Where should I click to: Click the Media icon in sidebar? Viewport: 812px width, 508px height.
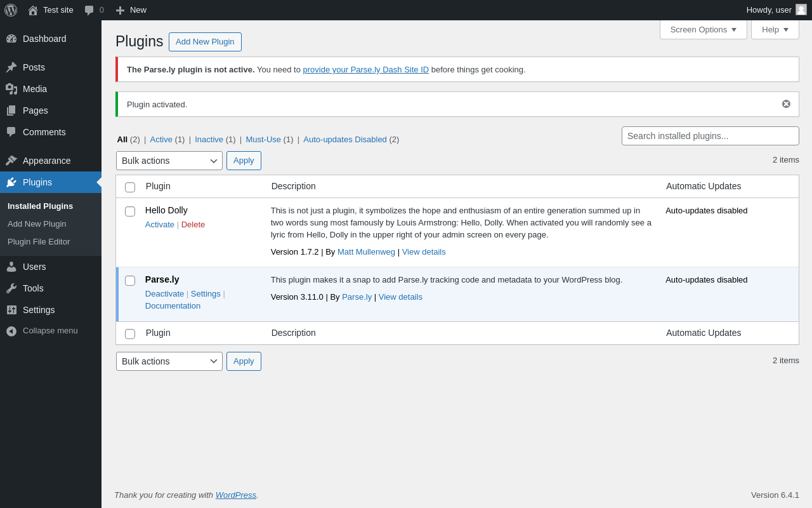tap(11, 89)
